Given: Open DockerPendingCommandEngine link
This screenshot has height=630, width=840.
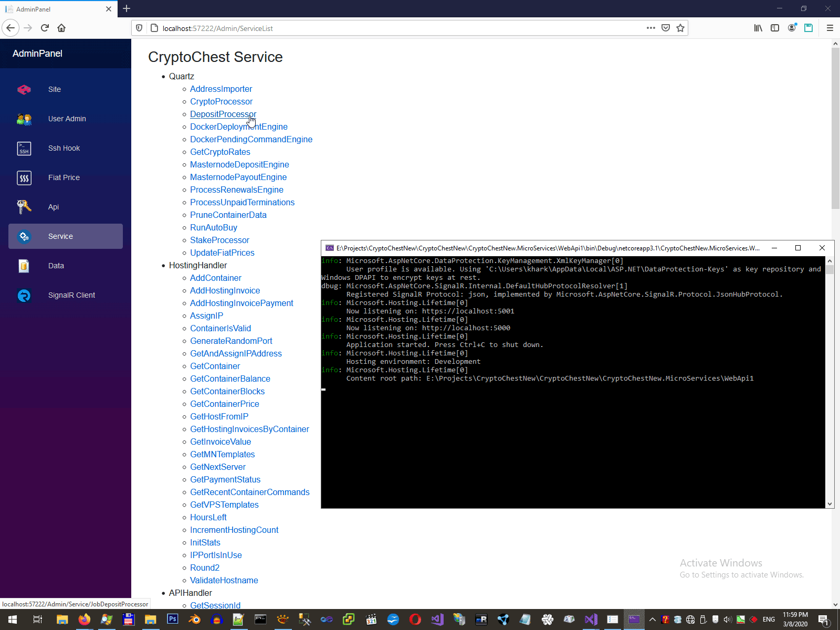Looking at the screenshot, I should tap(251, 139).
